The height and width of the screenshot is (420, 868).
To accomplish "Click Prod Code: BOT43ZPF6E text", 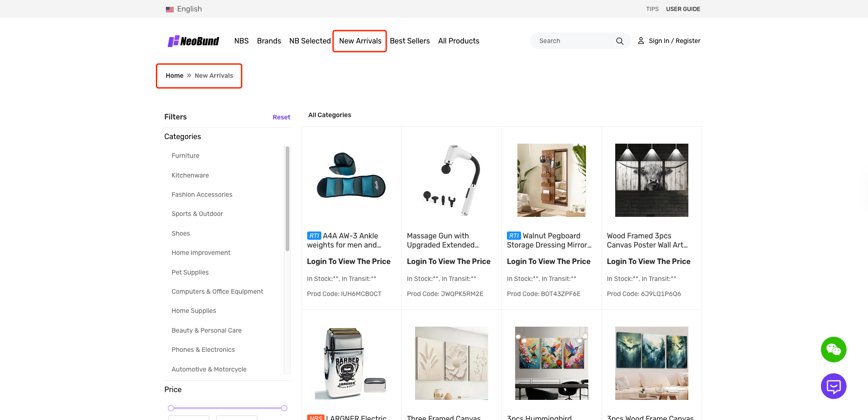I will pyautogui.click(x=543, y=294).
